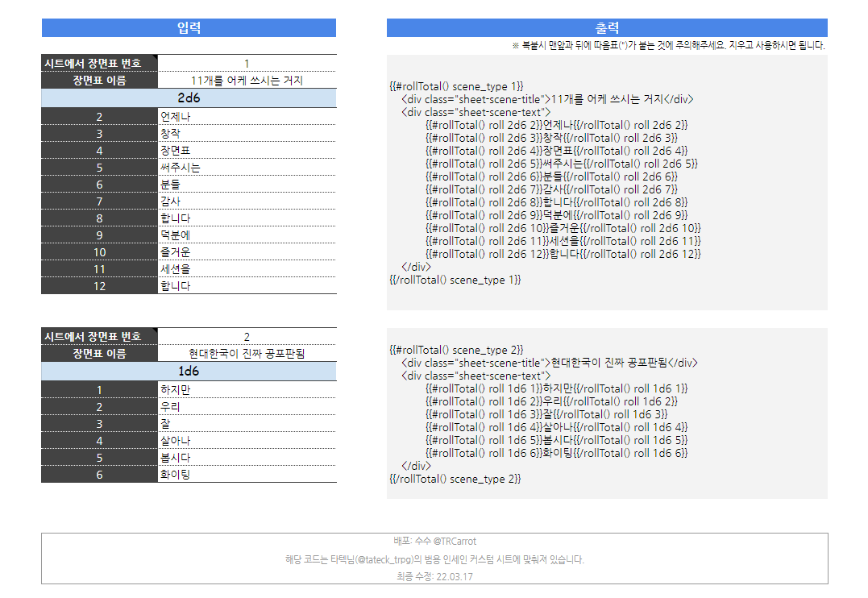
Task: Select the scene table number cell showing 1
Action: point(247,63)
